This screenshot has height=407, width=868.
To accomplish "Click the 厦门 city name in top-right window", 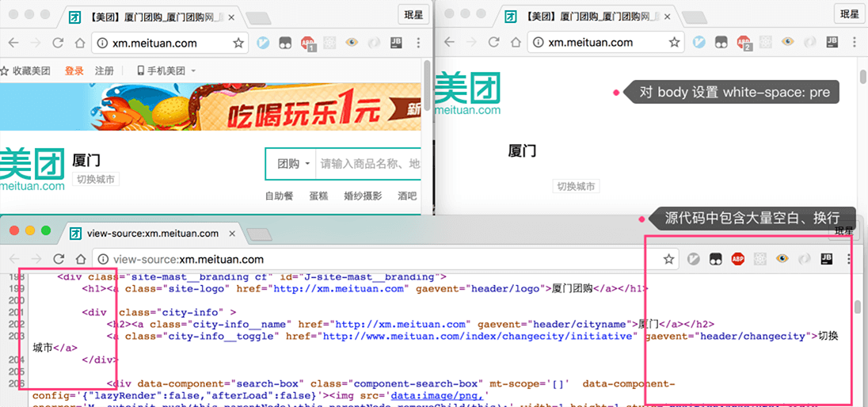I will coord(522,150).
